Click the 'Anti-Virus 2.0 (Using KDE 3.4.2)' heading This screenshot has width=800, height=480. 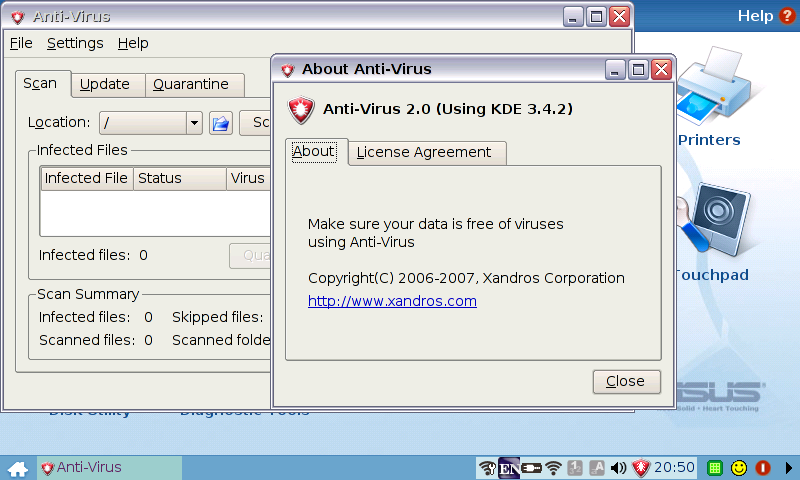(x=447, y=109)
